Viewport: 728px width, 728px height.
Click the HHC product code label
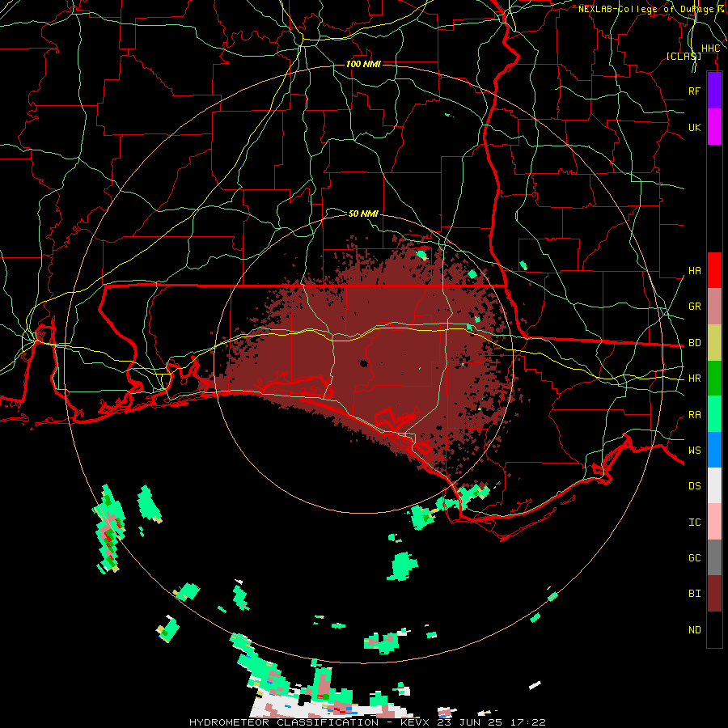pyautogui.click(x=710, y=49)
